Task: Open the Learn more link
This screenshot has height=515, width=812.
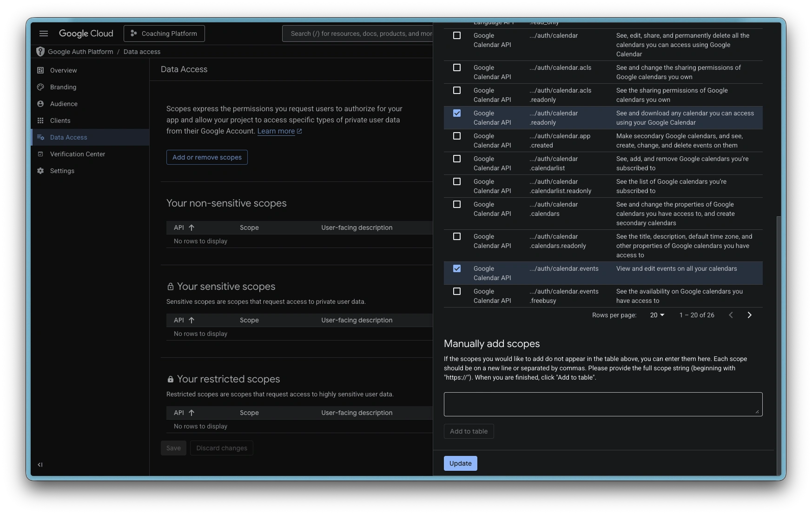Action: coord(276,131)
